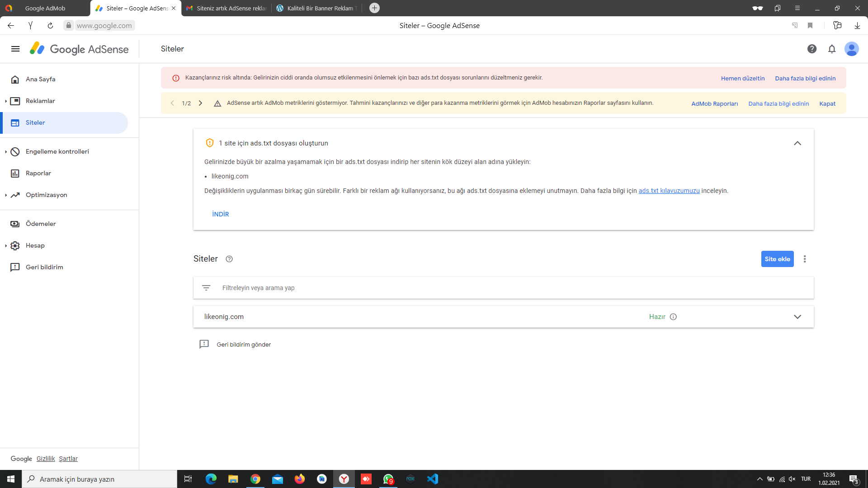Click the Siteler help circle icon
The image size is (868, 488).
tap(229, 259)
